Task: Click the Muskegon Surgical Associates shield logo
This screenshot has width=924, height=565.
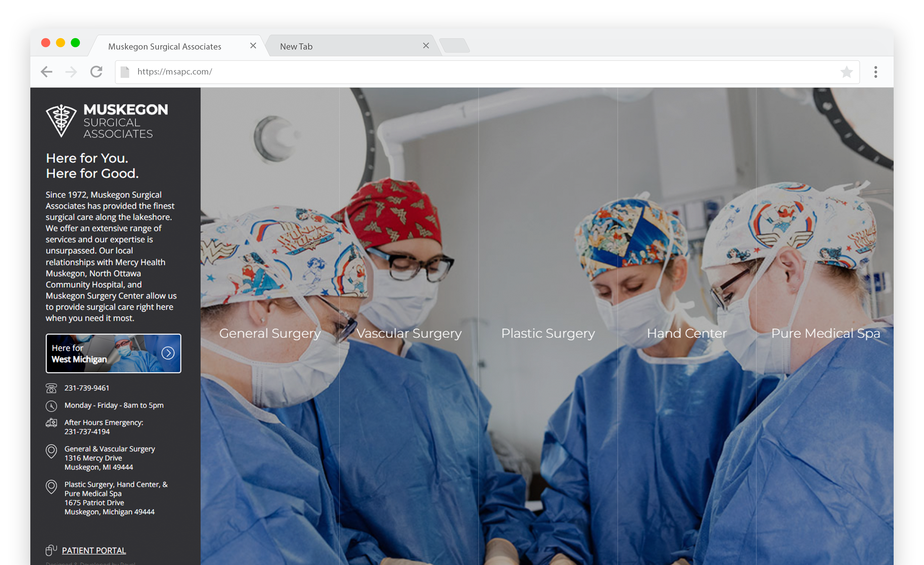Action: 61,120
